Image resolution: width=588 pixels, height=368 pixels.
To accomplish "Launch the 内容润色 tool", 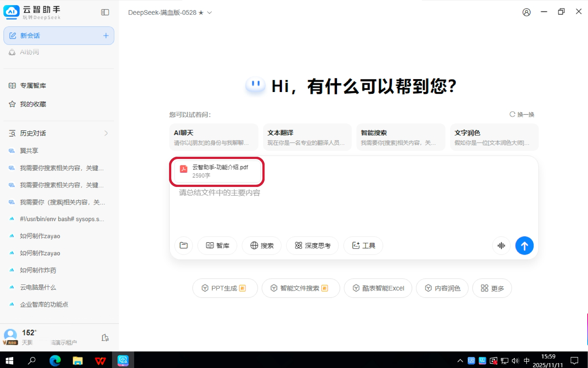I will pos(442,288).
